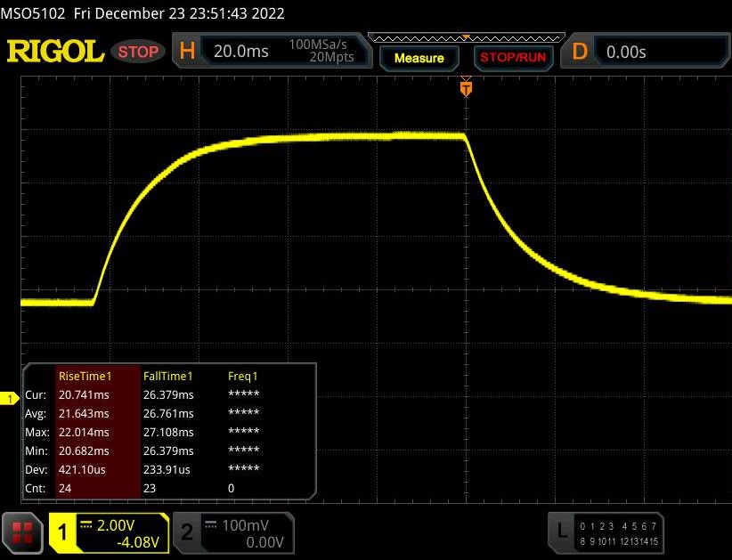Click logic analyzer digital channel 0
Screen dimensions: 732x560
tap(582, 526)
